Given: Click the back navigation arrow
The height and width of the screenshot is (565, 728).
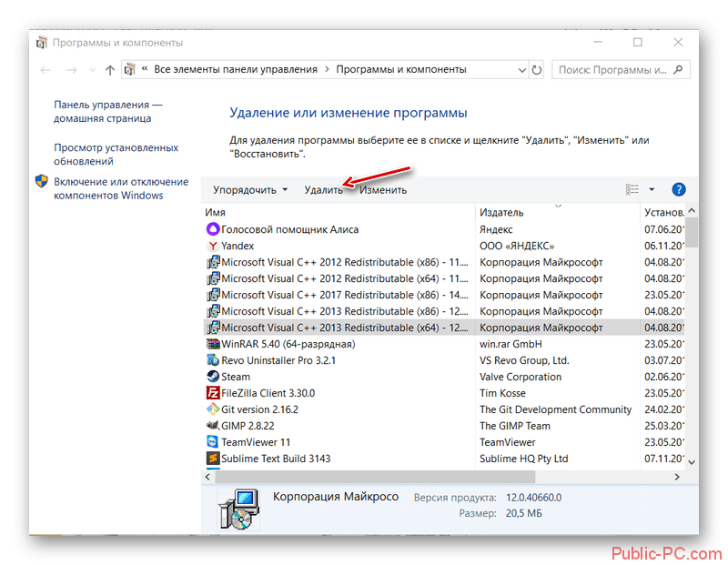Looking at the screenshot, I should point(45,70).
